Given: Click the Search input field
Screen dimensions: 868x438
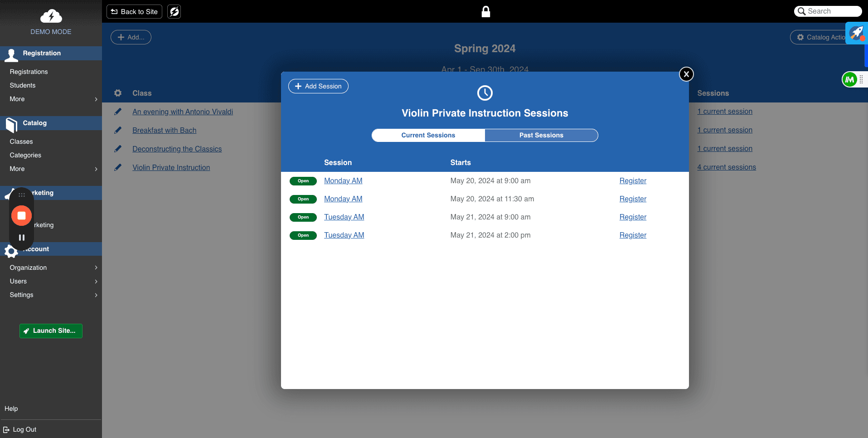Looking at the screenshot, I should tap(828, 11).
